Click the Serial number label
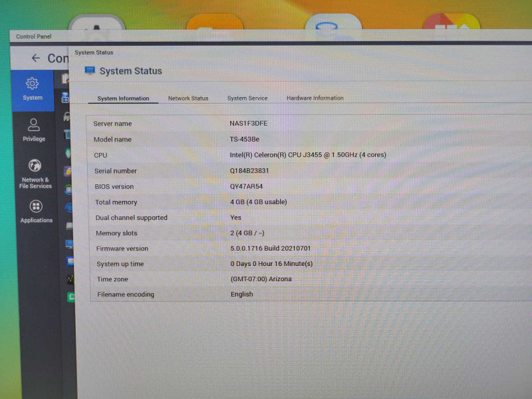Viewport: 532px width, 399px height. tap(115, 171)
